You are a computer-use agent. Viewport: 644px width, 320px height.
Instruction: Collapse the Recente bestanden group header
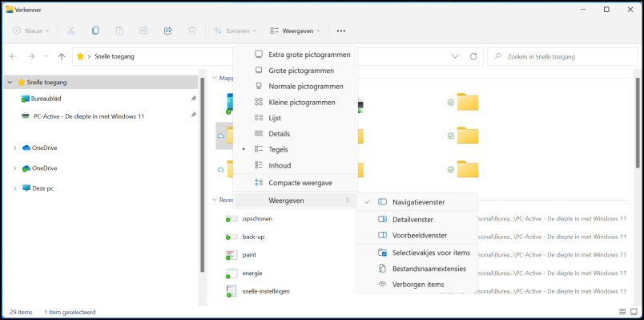(x=214, y=200)
